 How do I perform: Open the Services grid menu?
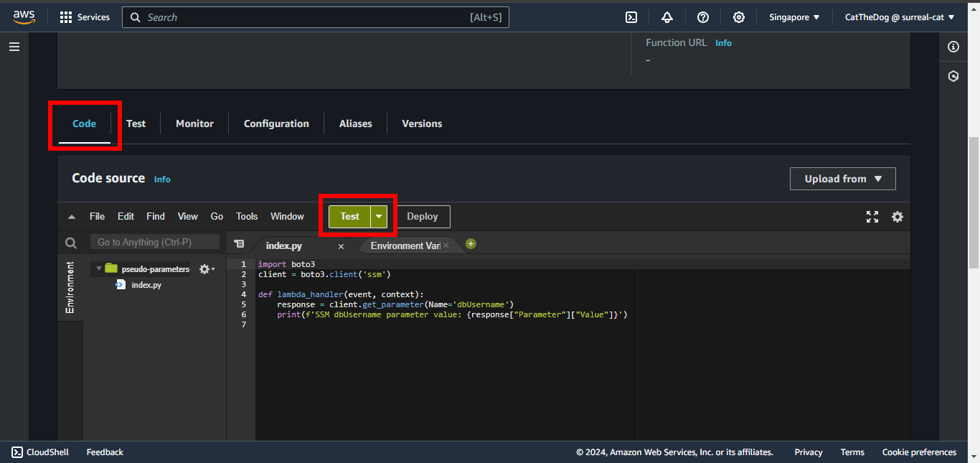[85, 17]
